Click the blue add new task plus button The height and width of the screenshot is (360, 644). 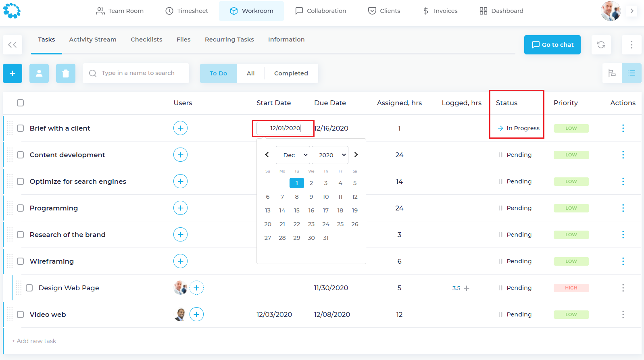[x=13, y=73]
